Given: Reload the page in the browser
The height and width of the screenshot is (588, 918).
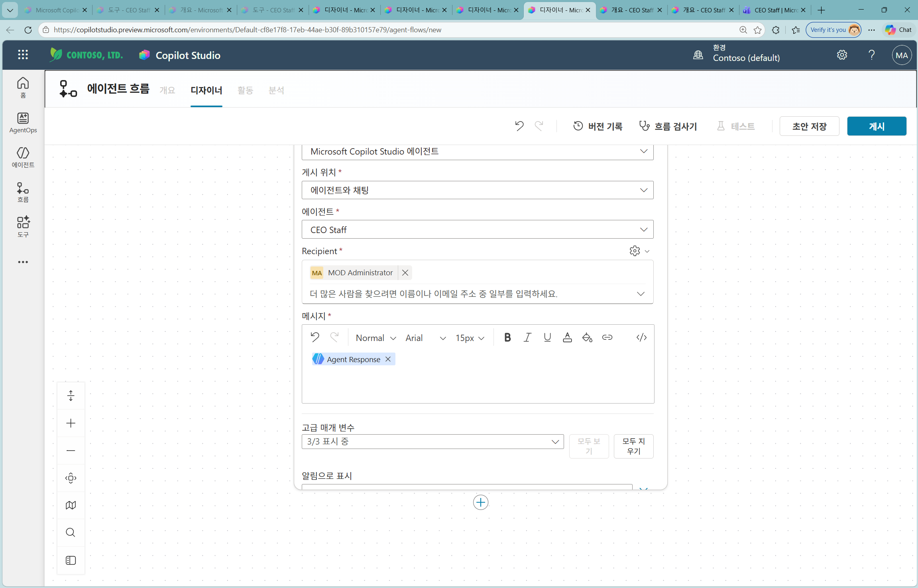Looking at the screenshot, I should [x=28, y=30].
